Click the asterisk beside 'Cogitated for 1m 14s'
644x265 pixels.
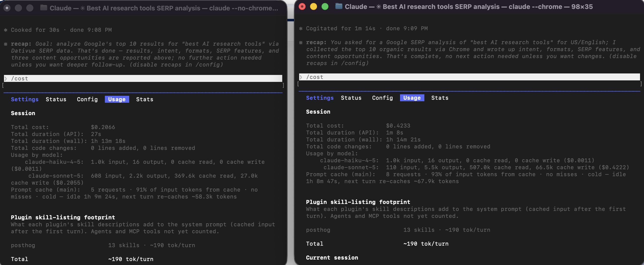(301, 29)
